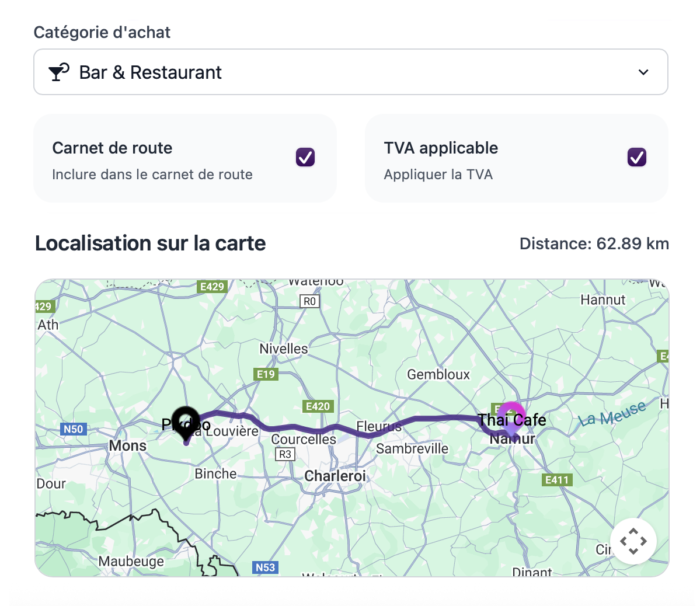The height and width of the screenshot is (606, 700).
Task: Click the Charleroi city label on the map
Action: tap(336, 476)
